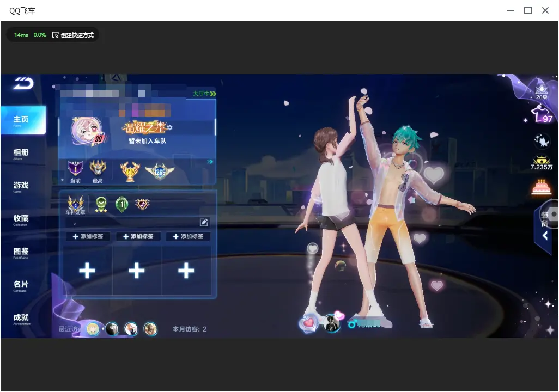Screen dimensions: 559x392
Task: Open the fourth recent visitor avatar
Action: [x=150, y=329]
